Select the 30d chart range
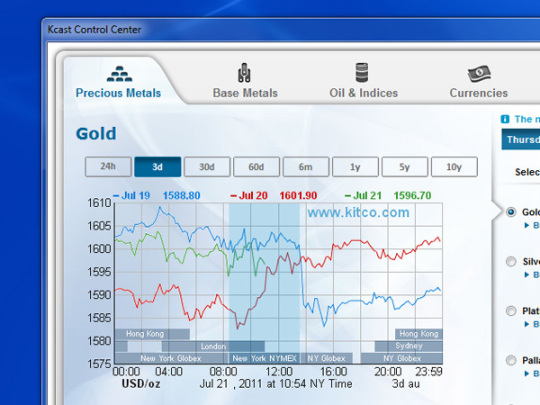The height and width of the screenshot is (405, 540). (207, 167)
